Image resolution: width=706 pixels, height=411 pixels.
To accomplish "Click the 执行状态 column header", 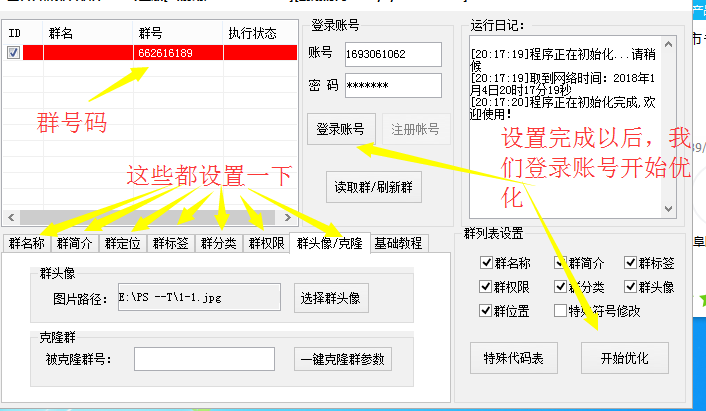I will [260, 33].
